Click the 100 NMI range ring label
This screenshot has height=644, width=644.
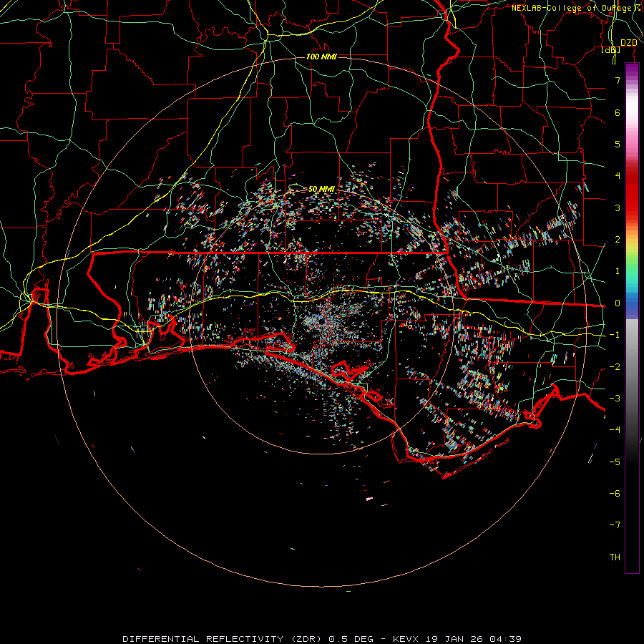[x=321, y=57]
